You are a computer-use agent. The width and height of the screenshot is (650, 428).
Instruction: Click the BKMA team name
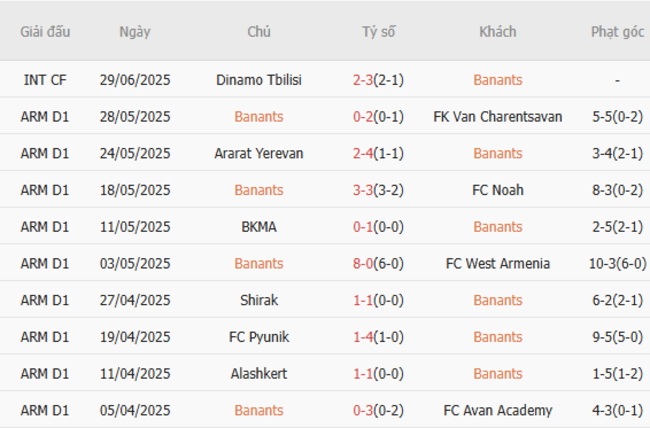(x=258, y=227)
